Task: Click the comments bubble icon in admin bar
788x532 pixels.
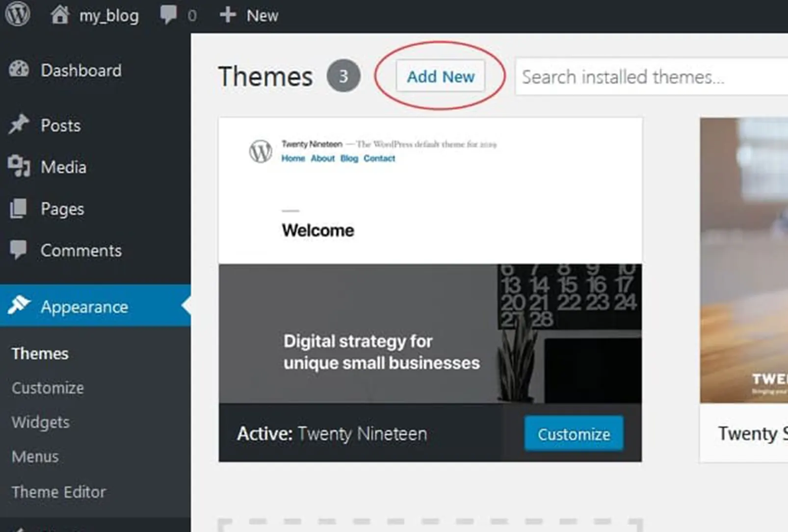Action: pos(168,14)
